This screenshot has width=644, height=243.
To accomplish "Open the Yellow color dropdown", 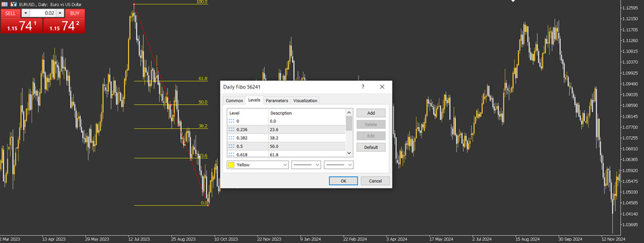I will [258, 164].
